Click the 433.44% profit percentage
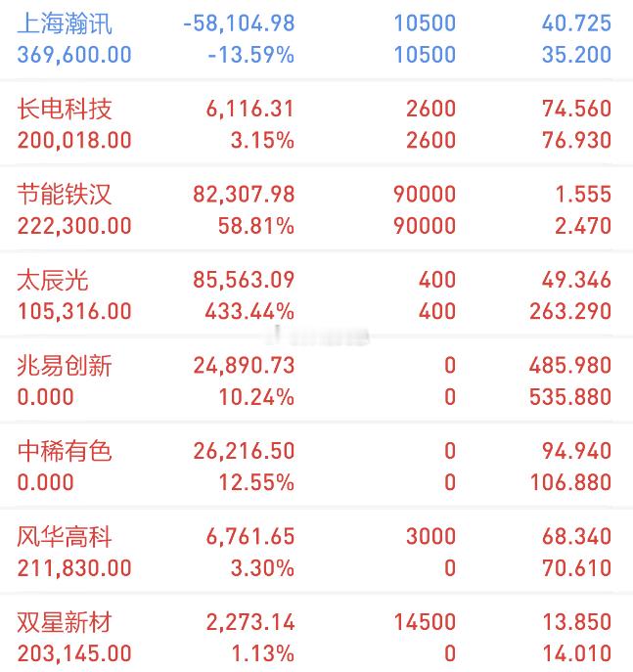Viewport: 633px width, 672px height. point(249,312)
